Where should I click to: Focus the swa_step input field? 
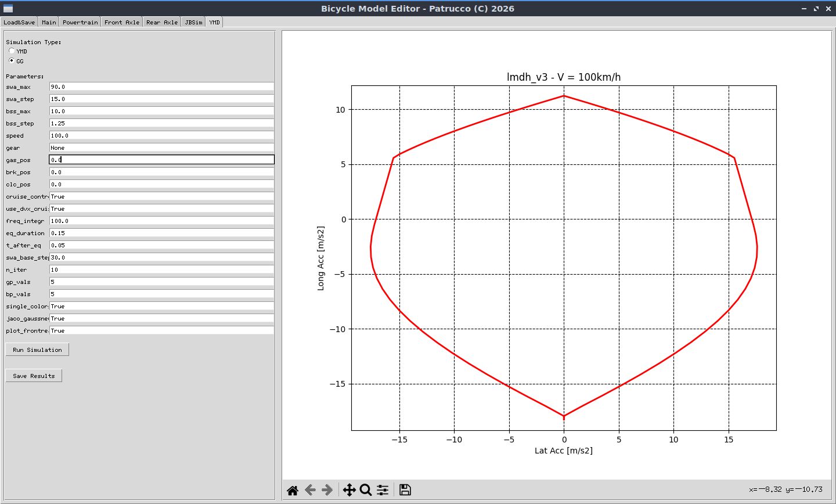click(x=161, y=99)
